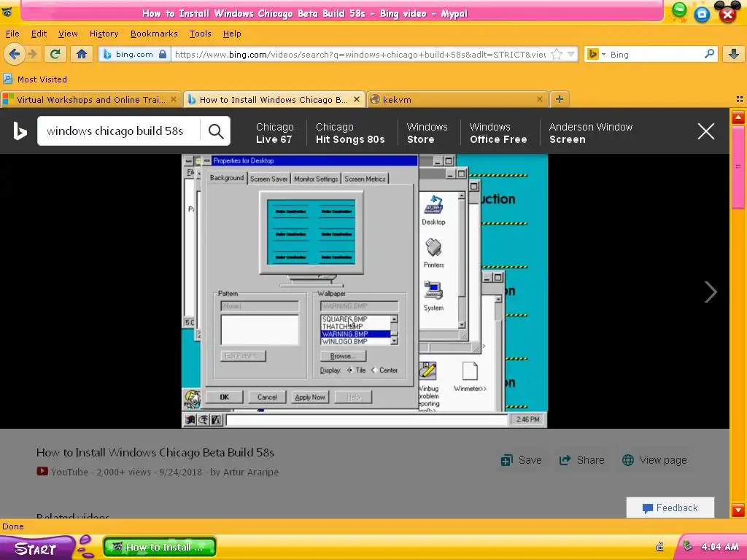
Task: Select the Windows Office Free suggestion
Action: click(x=498, y=133)
